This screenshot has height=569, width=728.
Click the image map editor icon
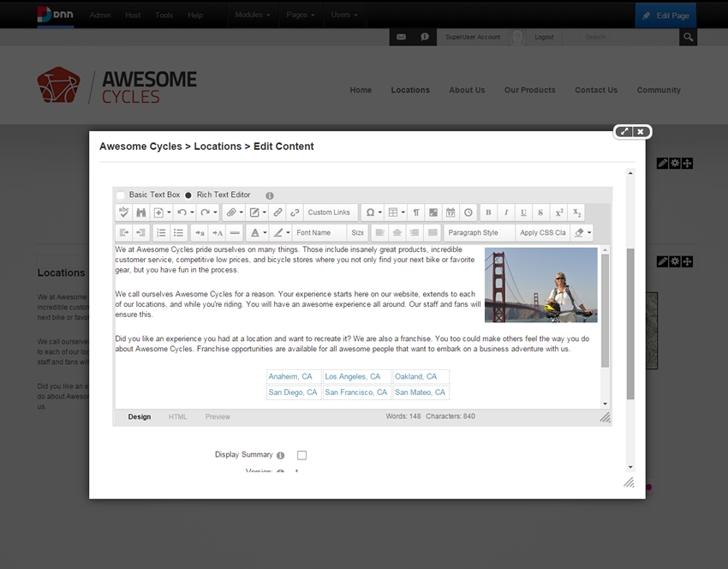tap(433, 213)
